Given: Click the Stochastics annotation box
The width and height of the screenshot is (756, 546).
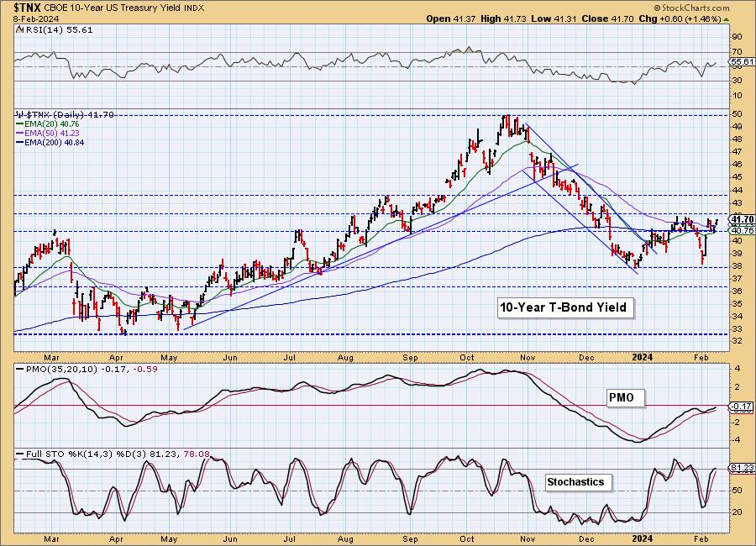Looking at the screenshot, I should (578, 482).
